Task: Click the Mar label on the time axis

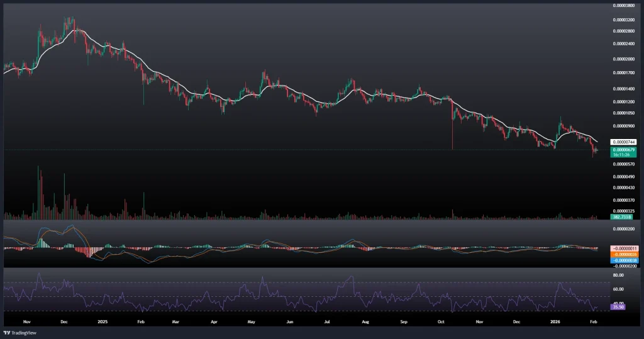Action: (x=176, y=320)
